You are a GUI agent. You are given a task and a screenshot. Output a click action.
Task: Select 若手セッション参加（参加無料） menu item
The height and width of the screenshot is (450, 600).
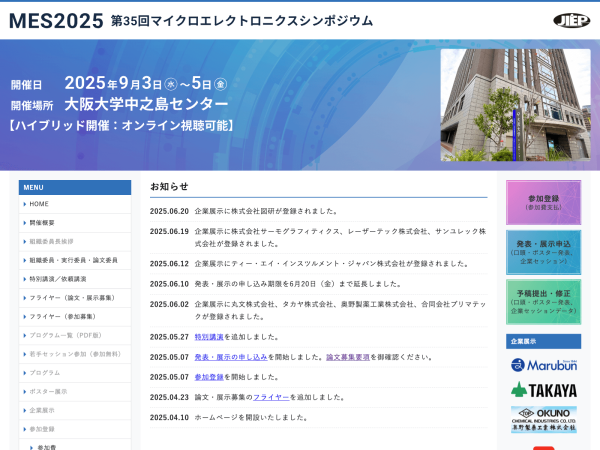click(x=75, y=354)
